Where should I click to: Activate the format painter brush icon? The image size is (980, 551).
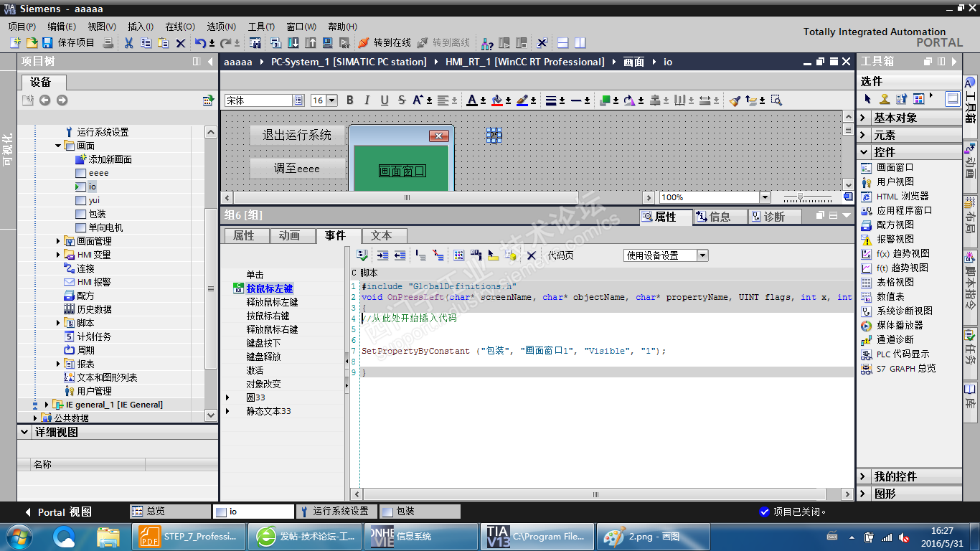735,100
